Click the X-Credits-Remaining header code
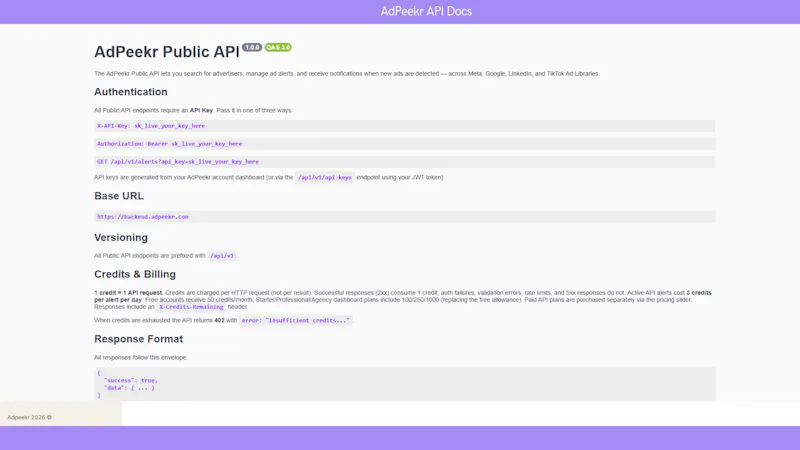Screen dimensions: 800x450 coord(191,307)
